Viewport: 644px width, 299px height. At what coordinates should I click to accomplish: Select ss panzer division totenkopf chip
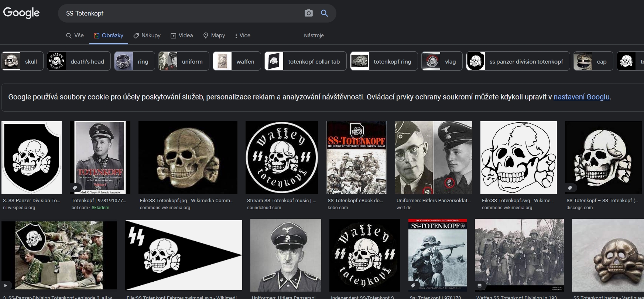518,61
